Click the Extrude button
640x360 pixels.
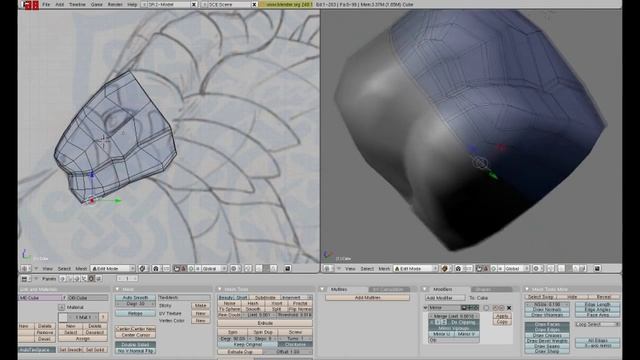(x=265, y=323)
